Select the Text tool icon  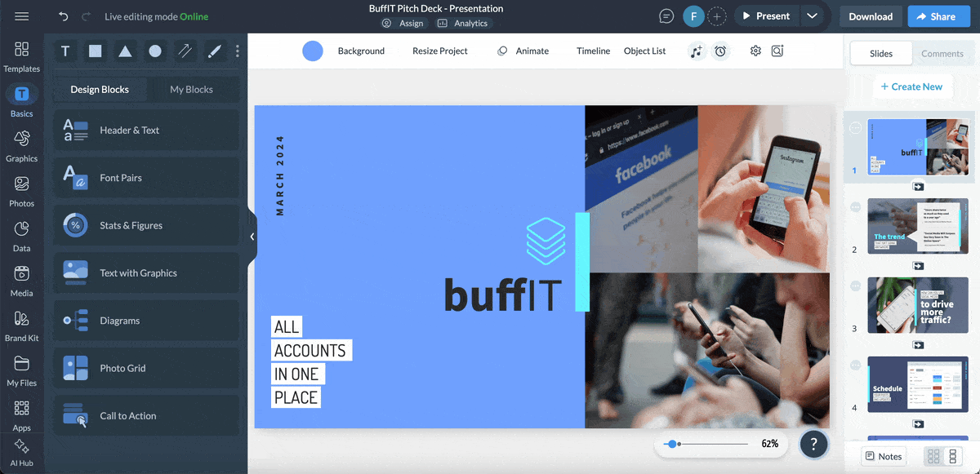pyautogui.click(x=65, y=51)
